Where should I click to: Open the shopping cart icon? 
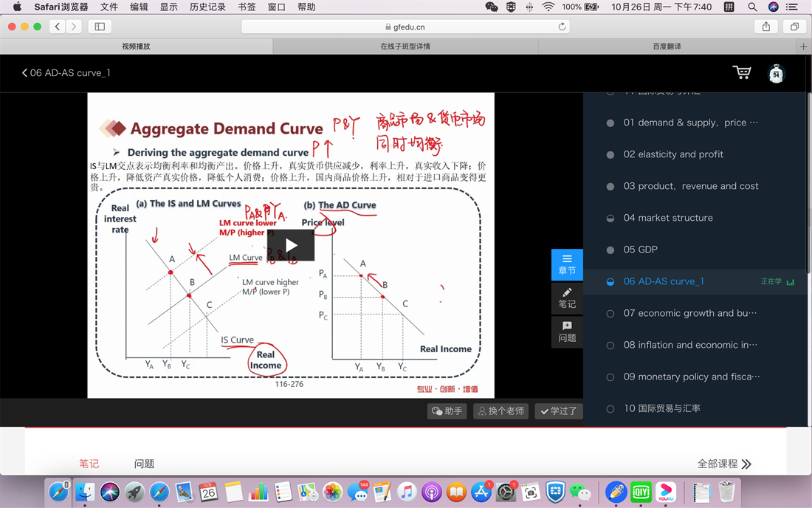click(x=741, y=72)
